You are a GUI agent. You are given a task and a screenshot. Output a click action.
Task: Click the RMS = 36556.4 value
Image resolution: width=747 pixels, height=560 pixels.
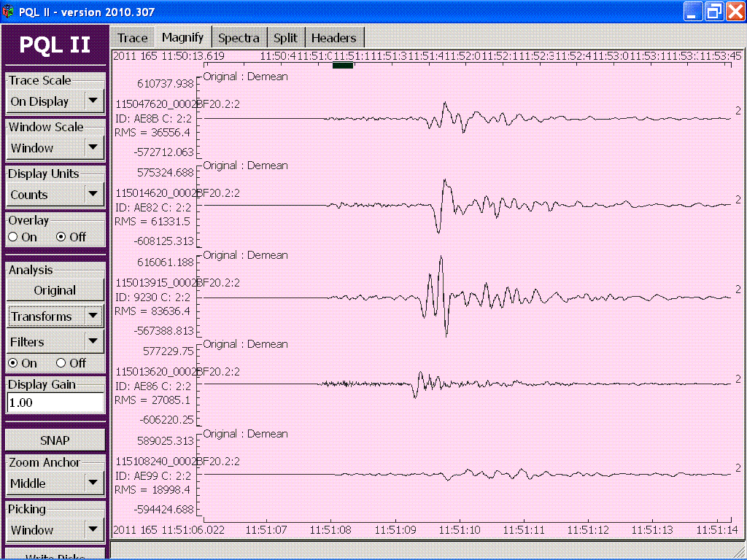coord(152,133)
